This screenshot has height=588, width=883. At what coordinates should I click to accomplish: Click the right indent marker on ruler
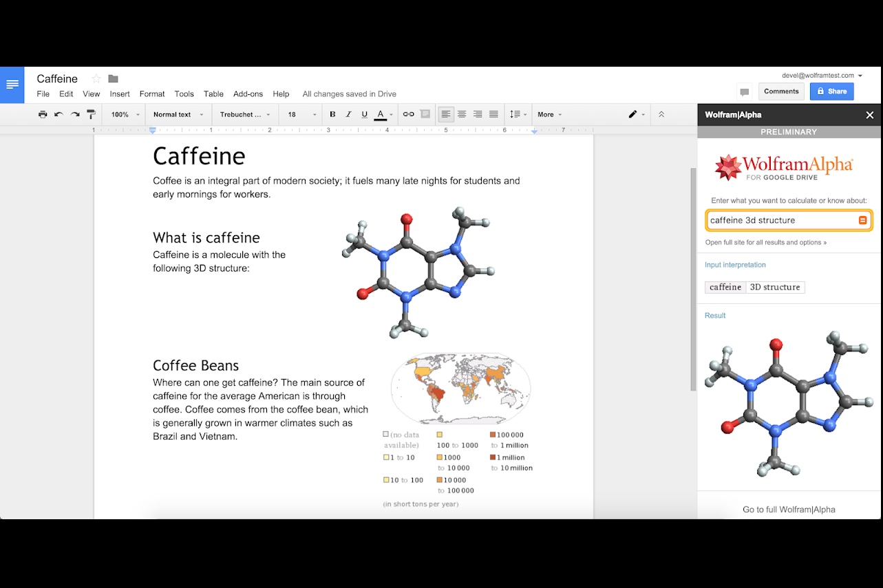point(534,130)
